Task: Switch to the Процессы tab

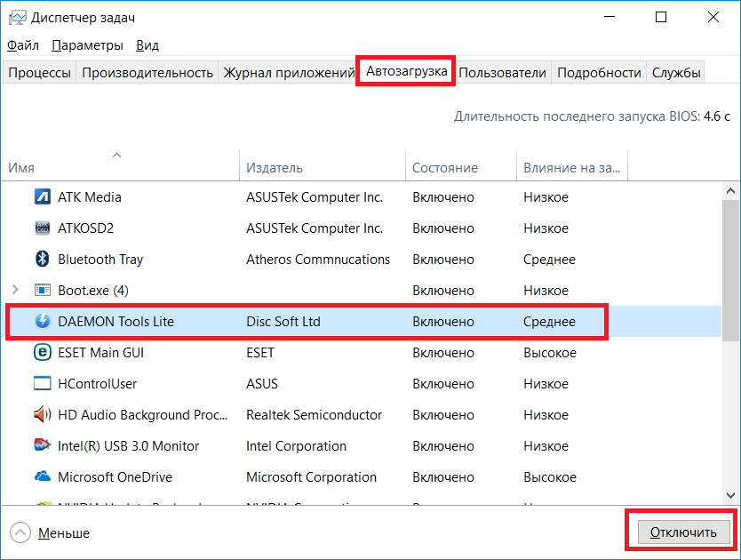Action: [40, 73]
